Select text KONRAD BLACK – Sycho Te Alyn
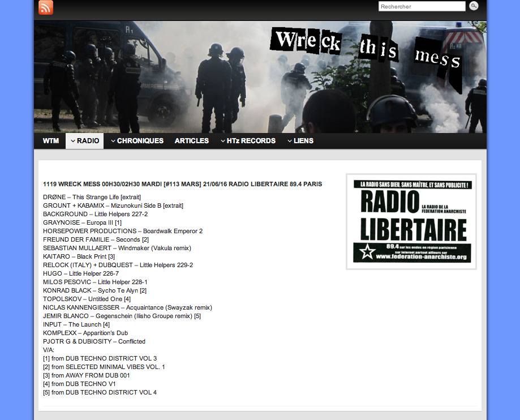Viewport: 520px width, 420px height. pos(91,290)
